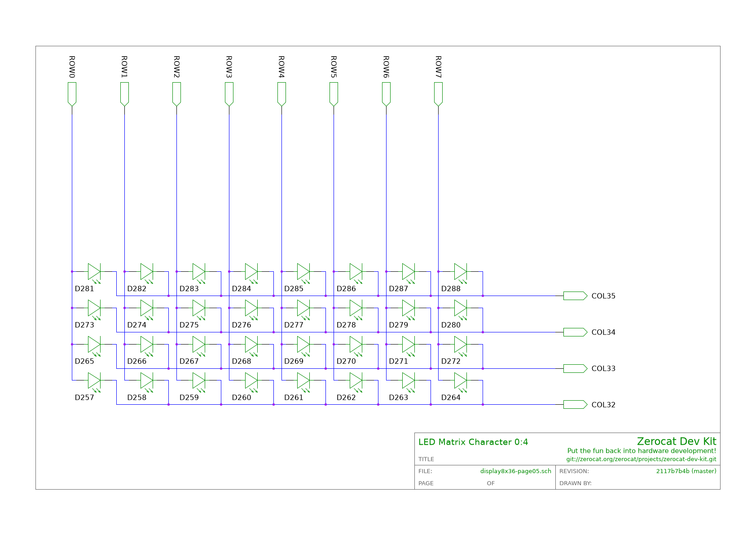This screenshot has width=756, height=535.
Task: Click the D258 reference designator label
Action: click(x=137, y=398)
